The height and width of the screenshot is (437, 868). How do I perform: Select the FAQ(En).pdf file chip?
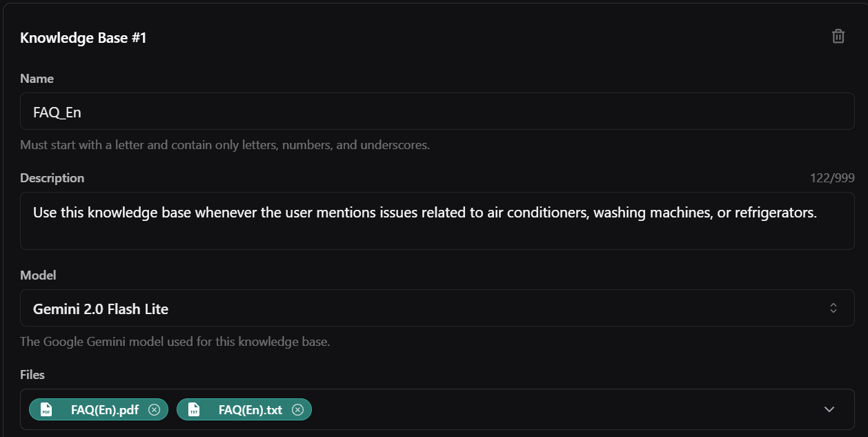[x=98, y=409]
